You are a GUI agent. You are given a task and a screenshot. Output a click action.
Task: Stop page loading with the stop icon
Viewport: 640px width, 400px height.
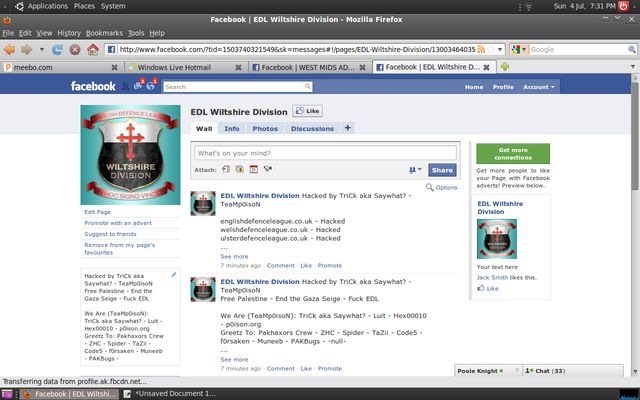[x=75, y=49]
